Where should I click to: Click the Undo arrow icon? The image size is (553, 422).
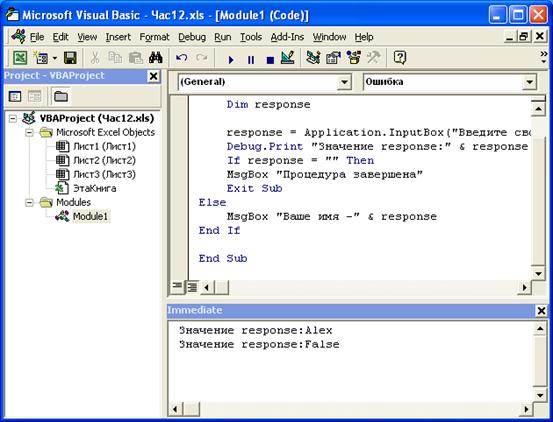click(181, 58)
